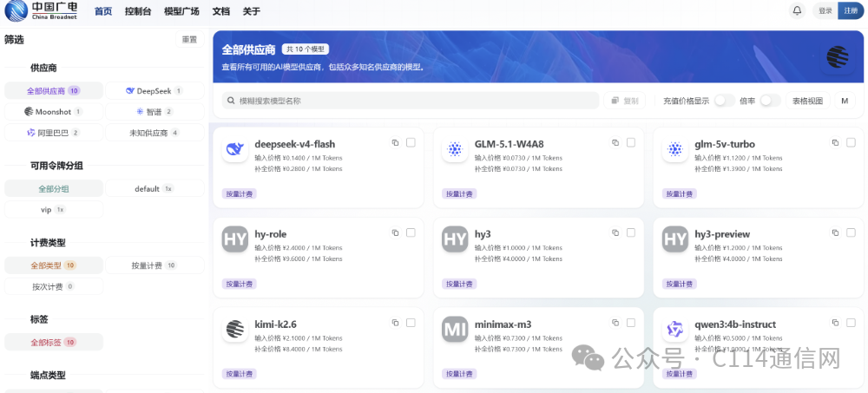Copy the kimi-k2.6 model name
The width and height of the screenshot is (868, 393).
click(395, 323)
